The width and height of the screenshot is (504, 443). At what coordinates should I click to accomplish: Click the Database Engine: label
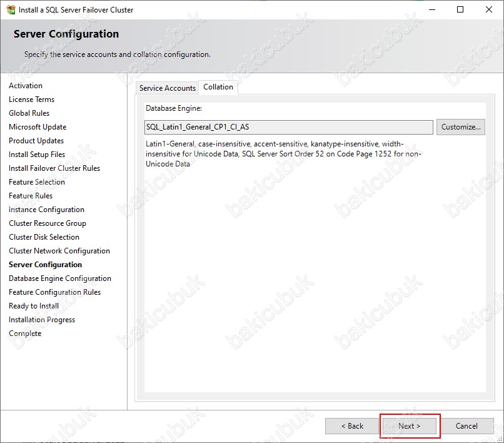pos(174,108)
